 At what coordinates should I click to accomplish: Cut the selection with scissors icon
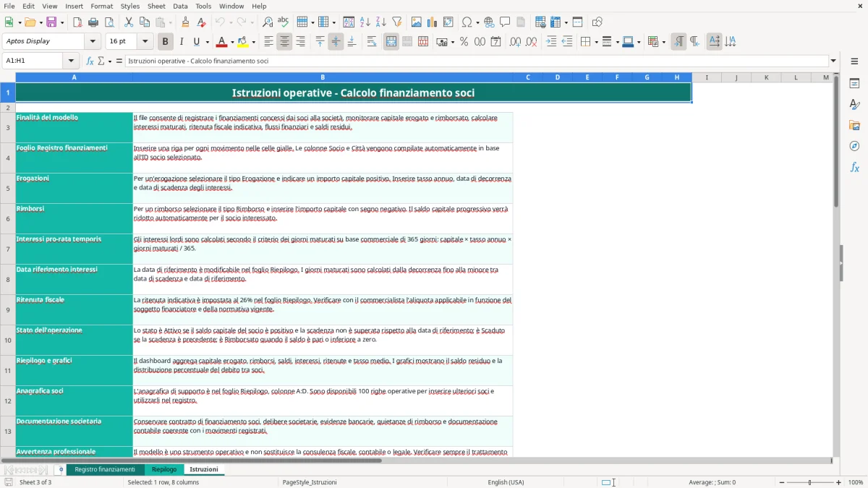(x=129, y=22)
